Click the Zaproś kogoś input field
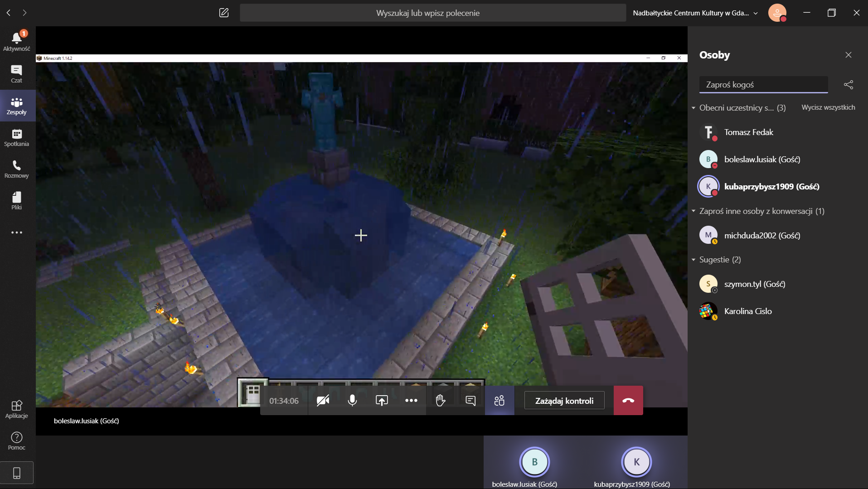868x489 pixels. pyautogui.click(x=763, y=85)
